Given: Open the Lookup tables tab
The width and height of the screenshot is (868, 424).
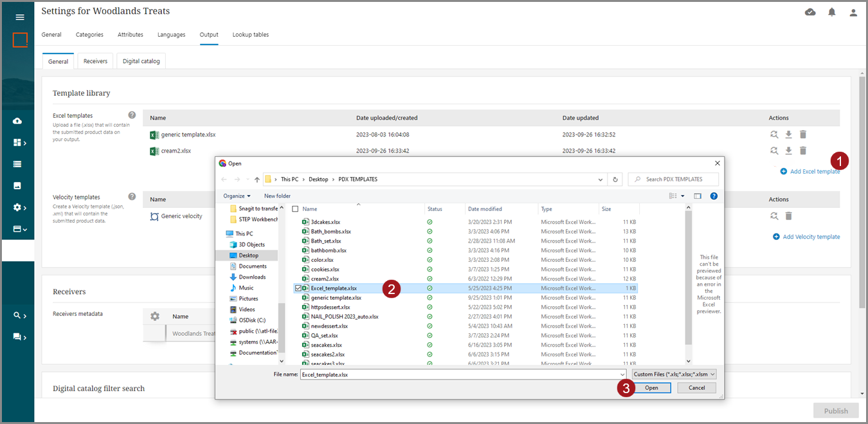Looking at the screenshot, I should click(250, 35).
